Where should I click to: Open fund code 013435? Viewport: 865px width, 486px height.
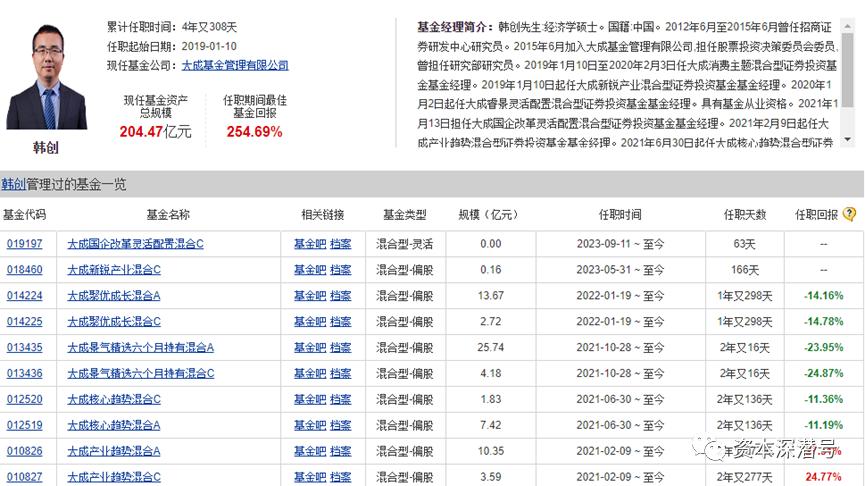point(24,348)
